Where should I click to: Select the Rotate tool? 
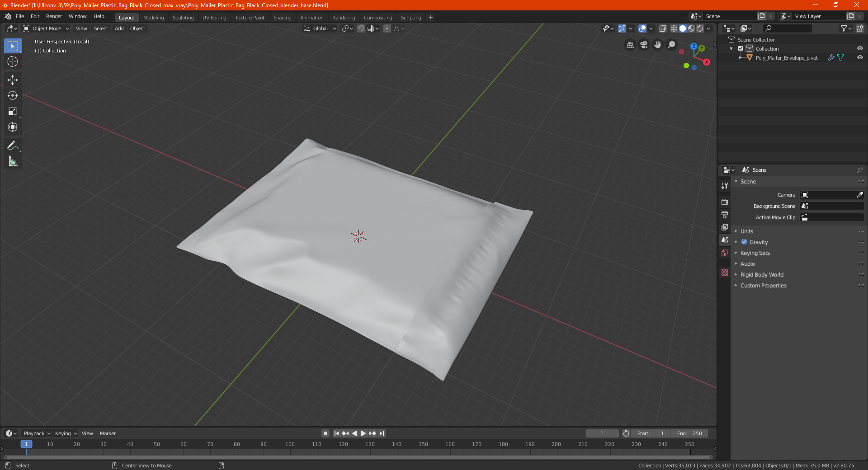pos(13,95)
